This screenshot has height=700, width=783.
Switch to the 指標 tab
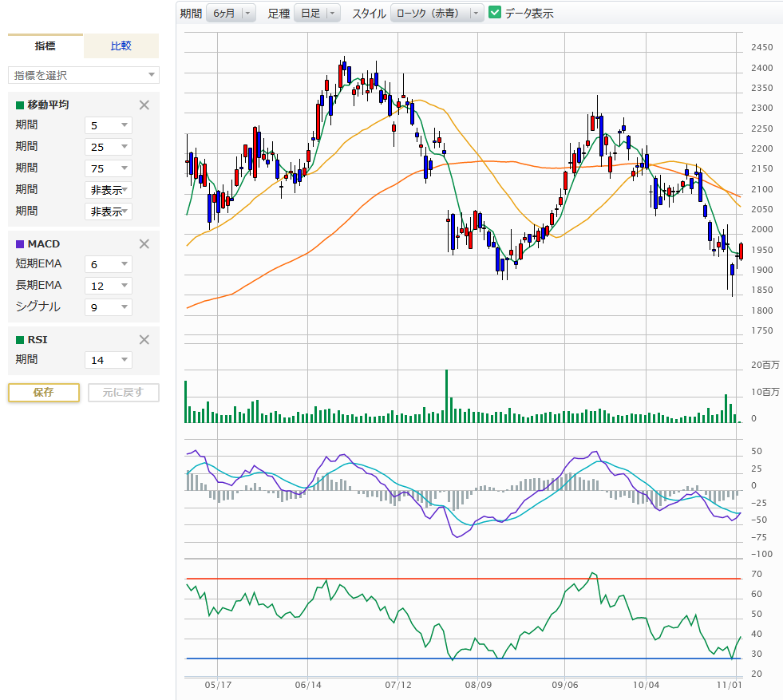point(45,46)
